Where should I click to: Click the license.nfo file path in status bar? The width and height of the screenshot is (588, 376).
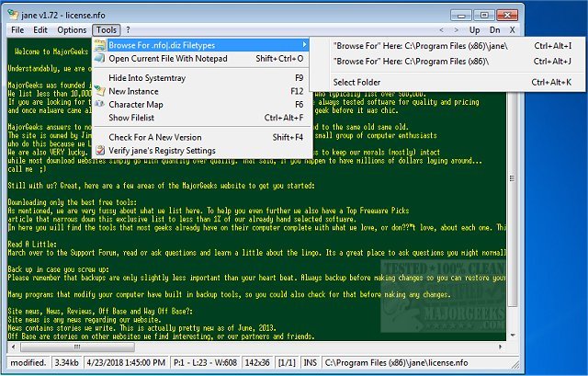[x=396, y=362]
